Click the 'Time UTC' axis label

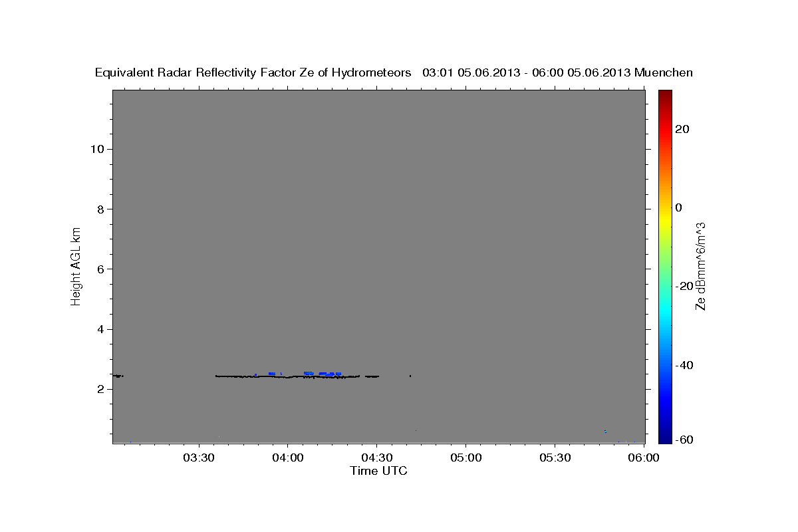378,471
